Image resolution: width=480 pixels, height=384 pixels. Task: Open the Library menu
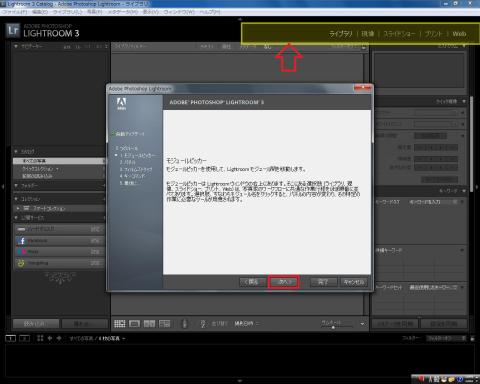[68, 12]
